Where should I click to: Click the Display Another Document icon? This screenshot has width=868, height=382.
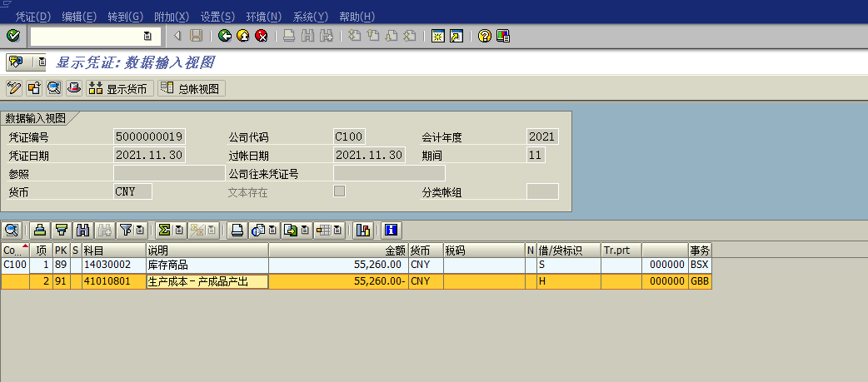tap(34, 88)
